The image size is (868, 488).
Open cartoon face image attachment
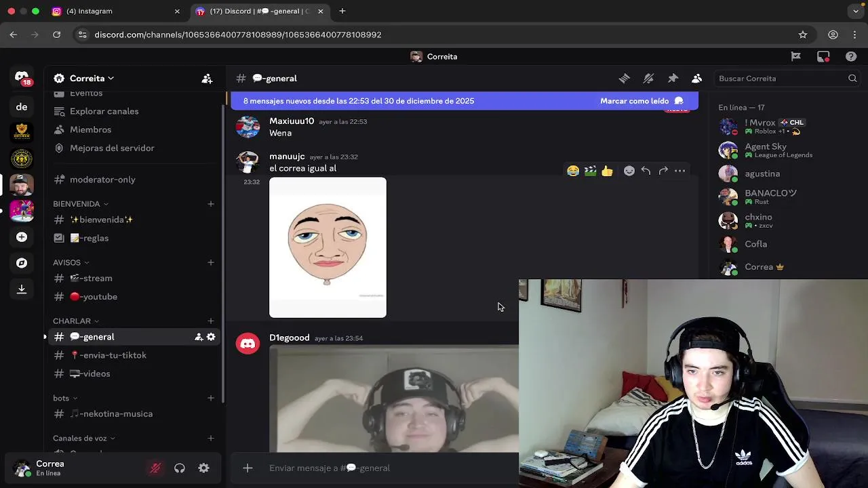coord(328,247)
